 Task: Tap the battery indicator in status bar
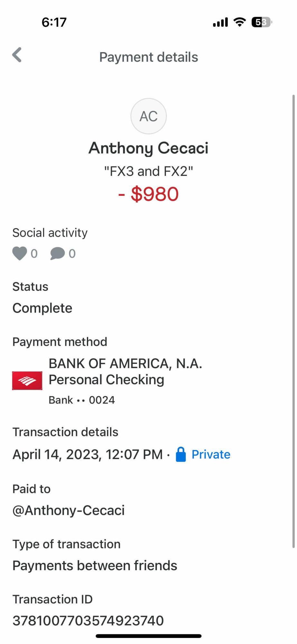point(261,22)
